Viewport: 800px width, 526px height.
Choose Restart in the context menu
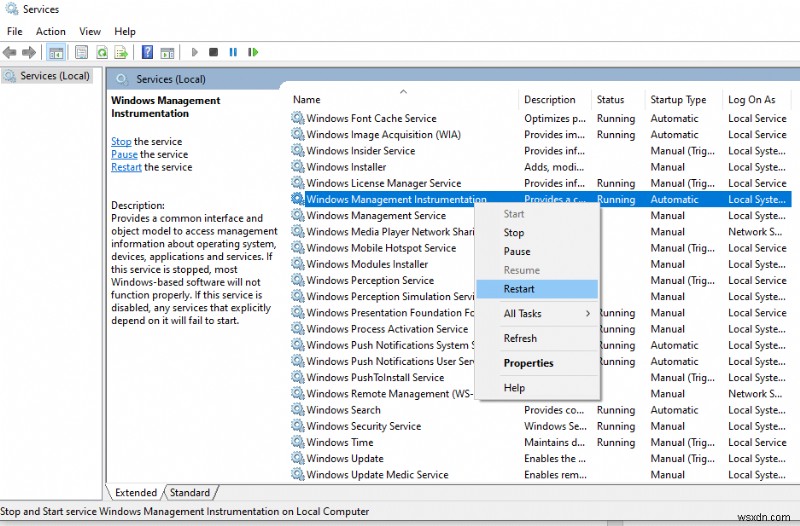[537, 289]
